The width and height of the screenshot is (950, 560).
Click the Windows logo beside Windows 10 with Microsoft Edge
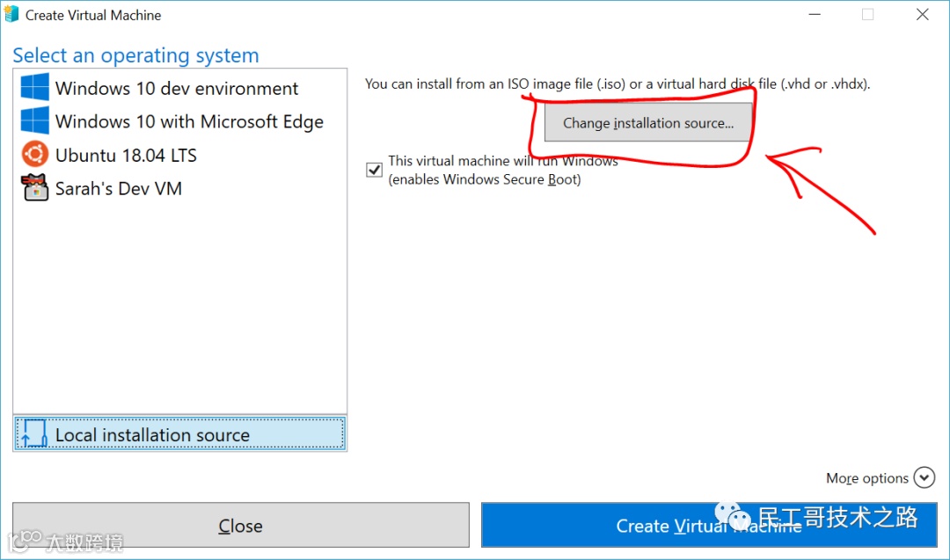click(x=34, y=120)
